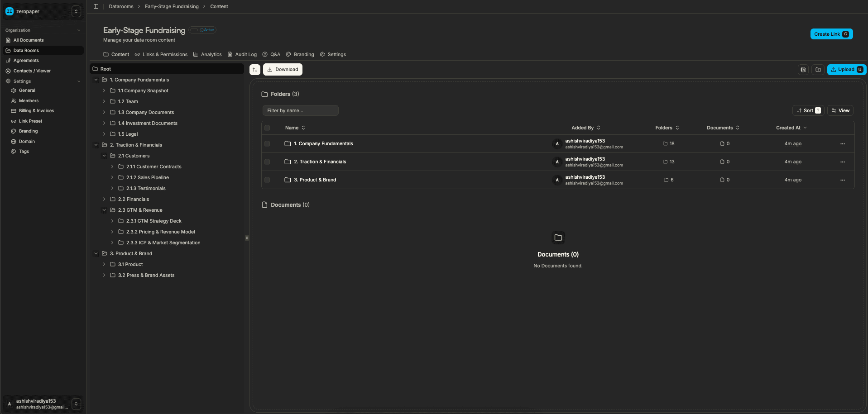This screenshot has width=868, height=414.
Task: Create a new folder using the folder-plus icon
Action: [x=818, y=69]
